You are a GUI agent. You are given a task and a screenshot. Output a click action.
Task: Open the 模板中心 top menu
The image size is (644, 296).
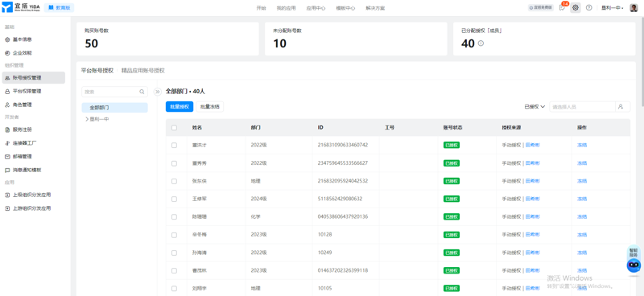point(345,8)
